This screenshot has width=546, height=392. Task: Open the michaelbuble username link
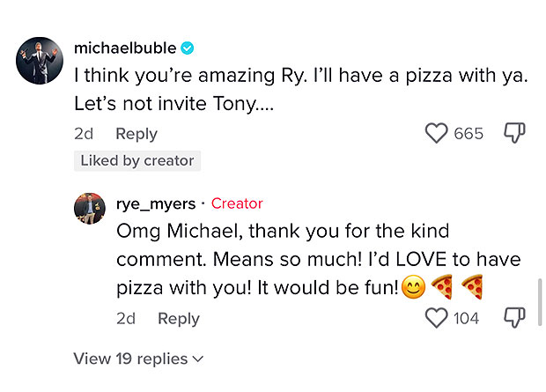click(125, 48)
